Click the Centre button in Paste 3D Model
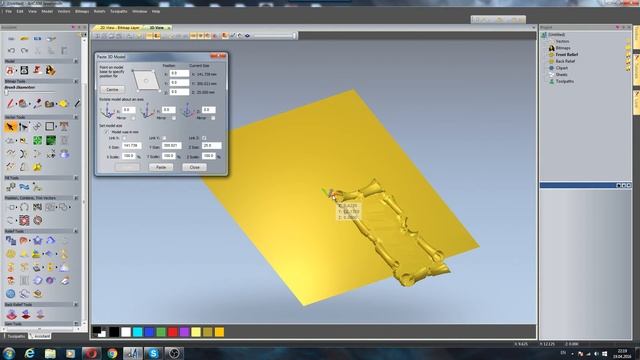The image size is (640, 360). click(112, 89)
